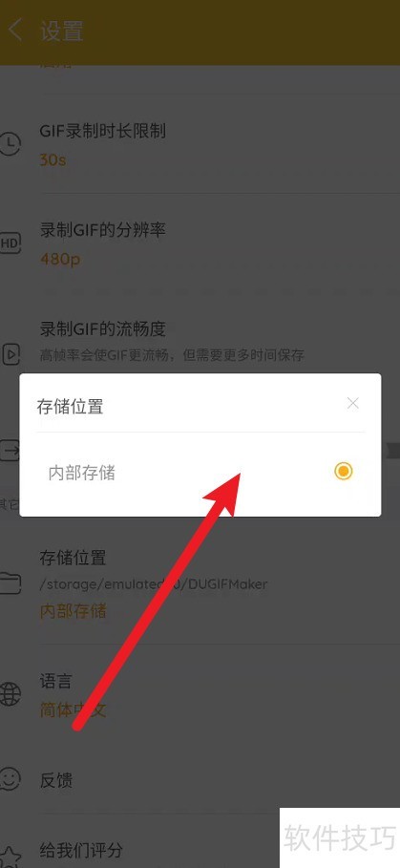Viewport: 400px width, 868px height.
Task: Select the 内部存储 radio button
Action: pyautogui.click(x=344, y=471)
